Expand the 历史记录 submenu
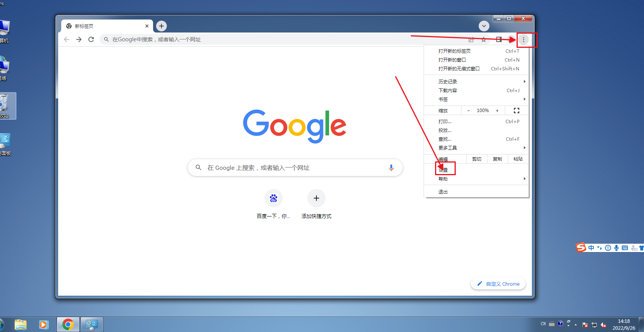Viewport: 644px width, 332px height. (x=476, y=81)
